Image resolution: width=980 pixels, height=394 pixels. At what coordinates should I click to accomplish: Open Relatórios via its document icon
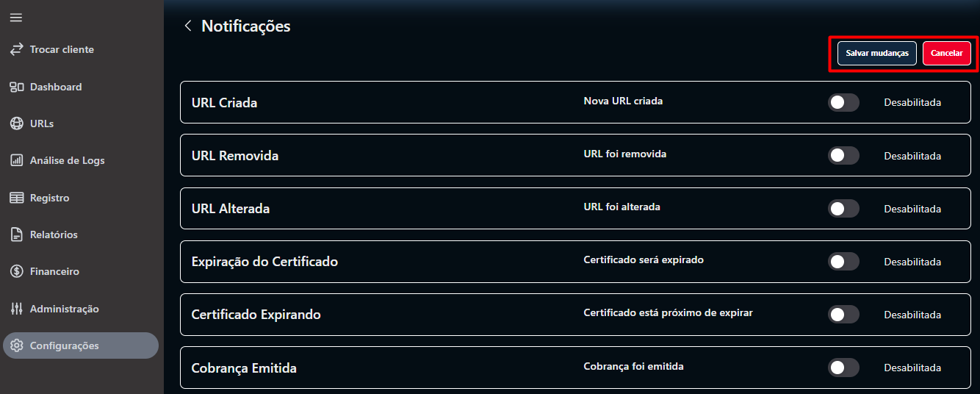16,234
